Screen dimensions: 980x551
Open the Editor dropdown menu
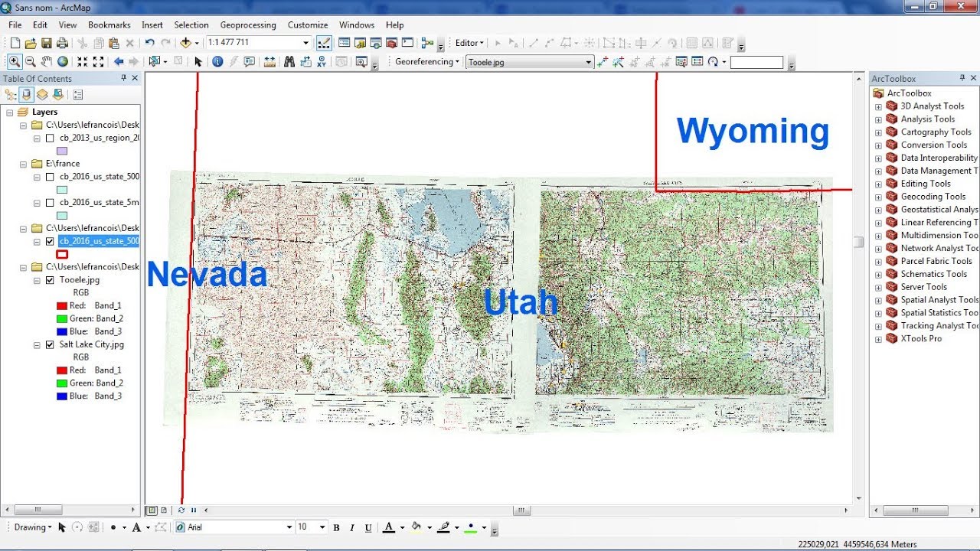470,43
